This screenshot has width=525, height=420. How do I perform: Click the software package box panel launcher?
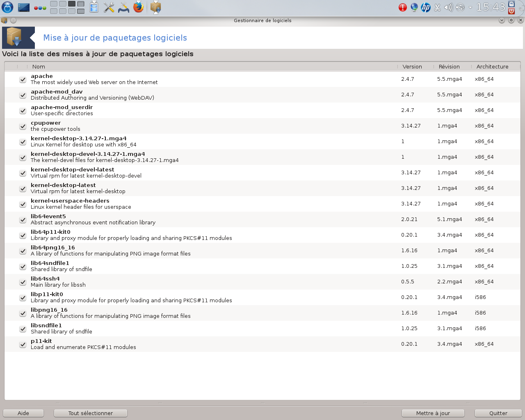(155, 7)
